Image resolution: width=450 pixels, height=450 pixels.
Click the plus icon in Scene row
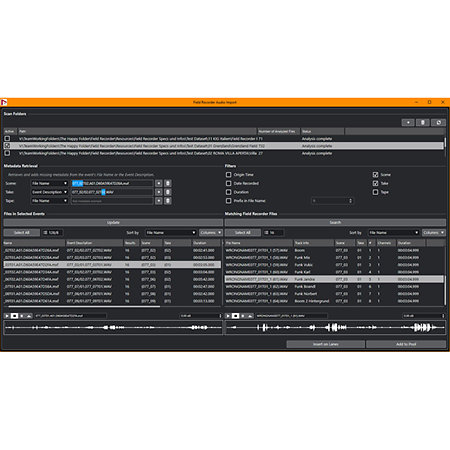tap(159, 183)
